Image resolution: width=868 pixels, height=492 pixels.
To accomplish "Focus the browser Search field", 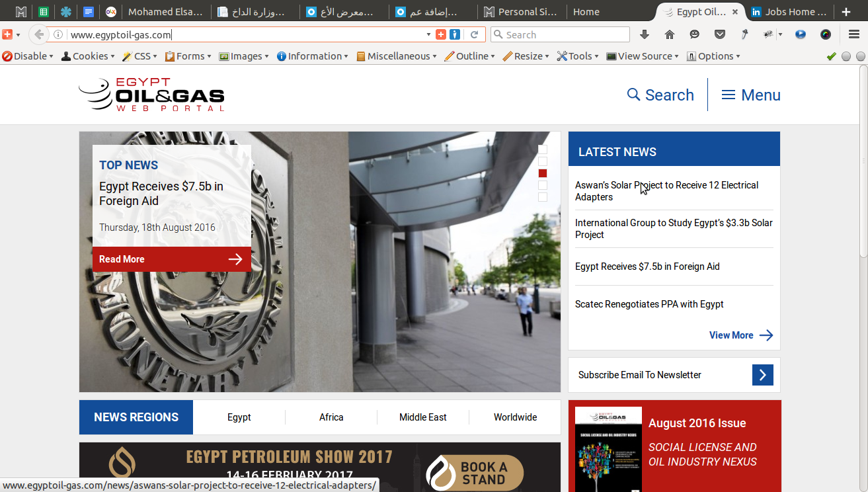I will pos(561,35).
